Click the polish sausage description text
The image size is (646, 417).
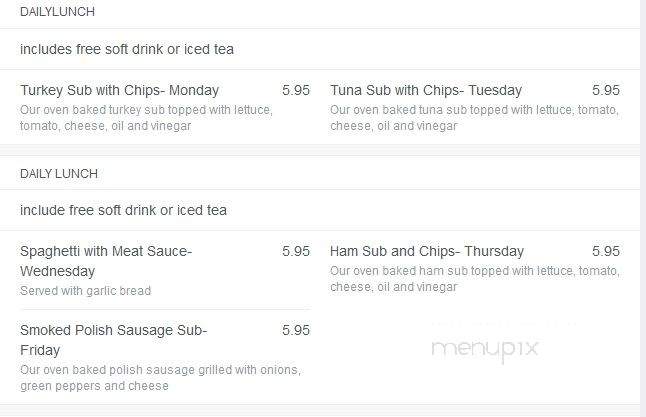click(160, 378)
